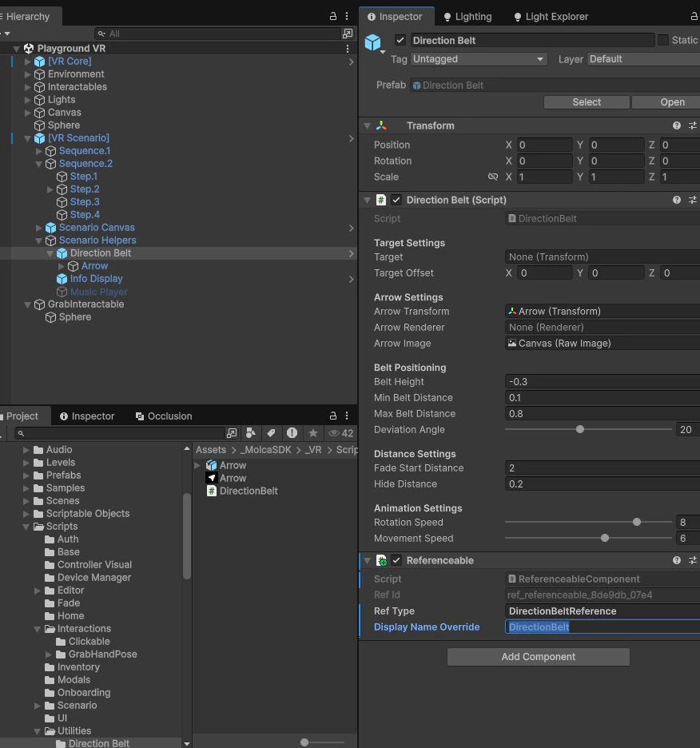Switch to the Occlusion tab

point(164,416)
